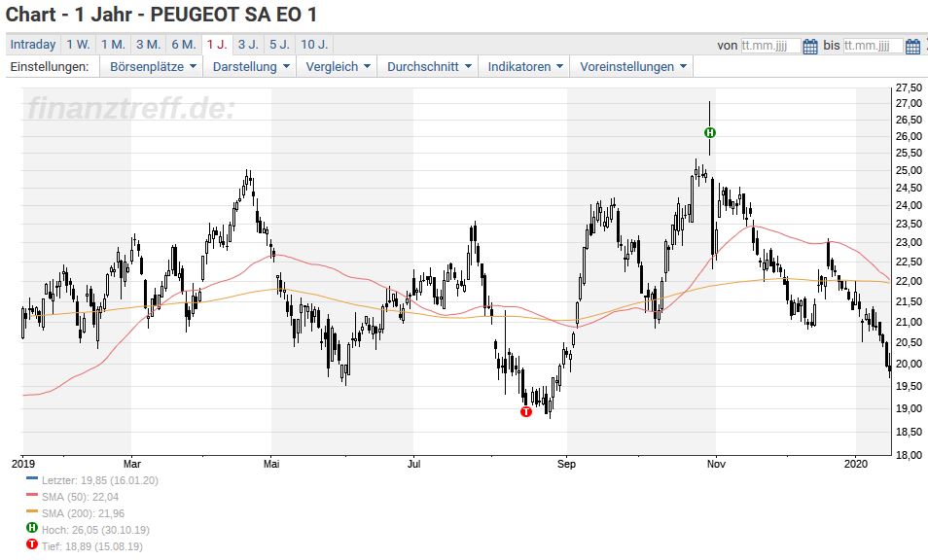The image size is (928, 560).
Task: Click the 18,00 y-axis price label
Action: coord(909,455)
